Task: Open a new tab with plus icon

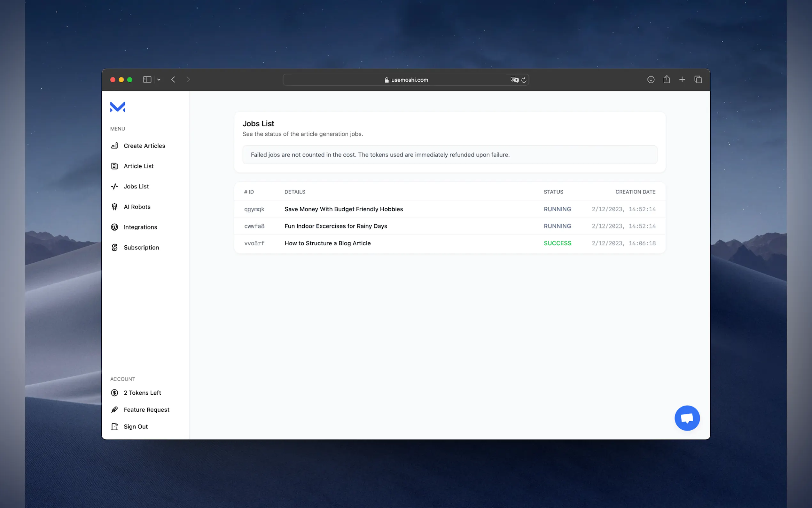Action: (x=682, y=80)
